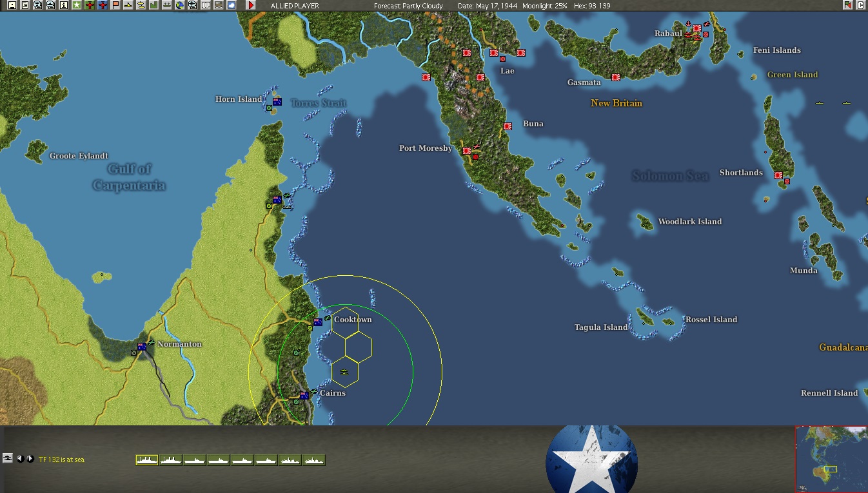Click the Rennell Island map label
Screen dimensions: 868x493
(829, 393)
